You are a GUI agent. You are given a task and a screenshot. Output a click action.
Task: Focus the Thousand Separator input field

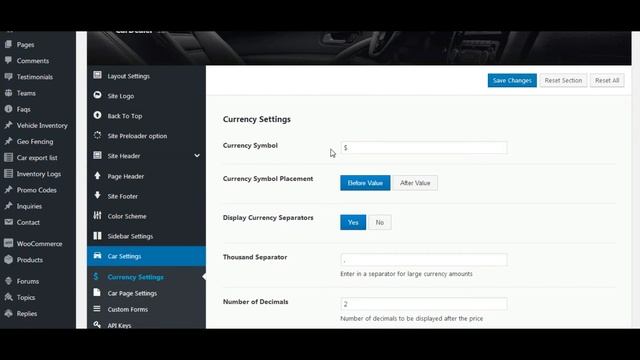click(x=424, y=260)
